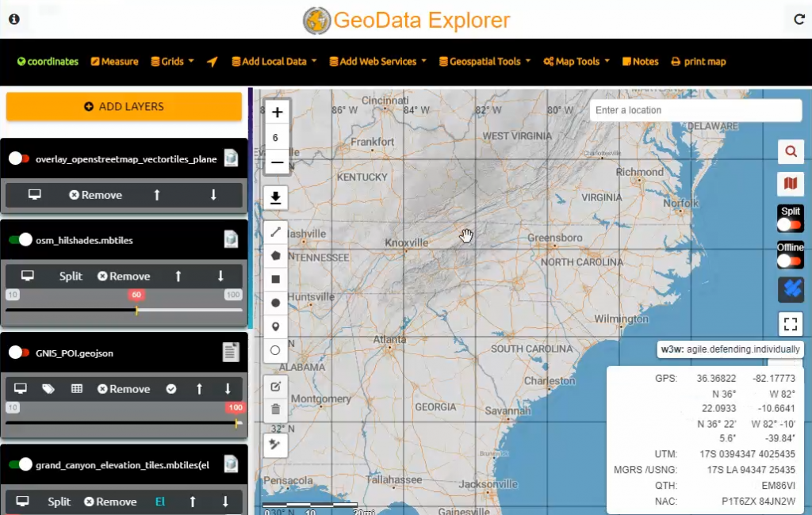Toggle GNIS_POI.geojson layer visibility
Image resolution: width=812 pixels, height=515 pixels.
(19, 353)
